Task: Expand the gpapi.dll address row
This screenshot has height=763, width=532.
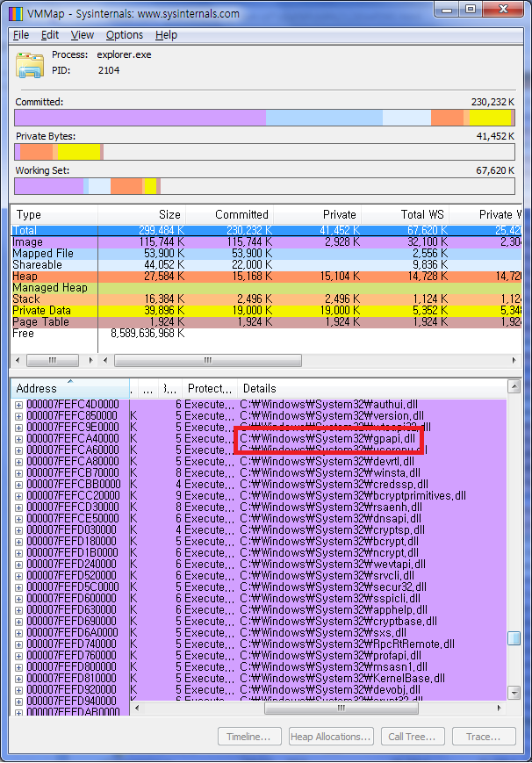Action: coord(18,439)
